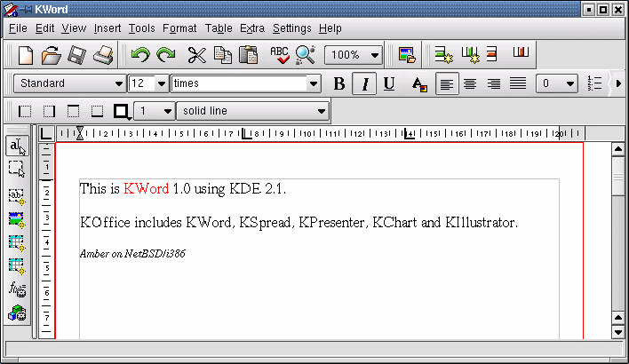
Task: Open find with the magnifying glass icon
Action: click(x=306, y=55)
